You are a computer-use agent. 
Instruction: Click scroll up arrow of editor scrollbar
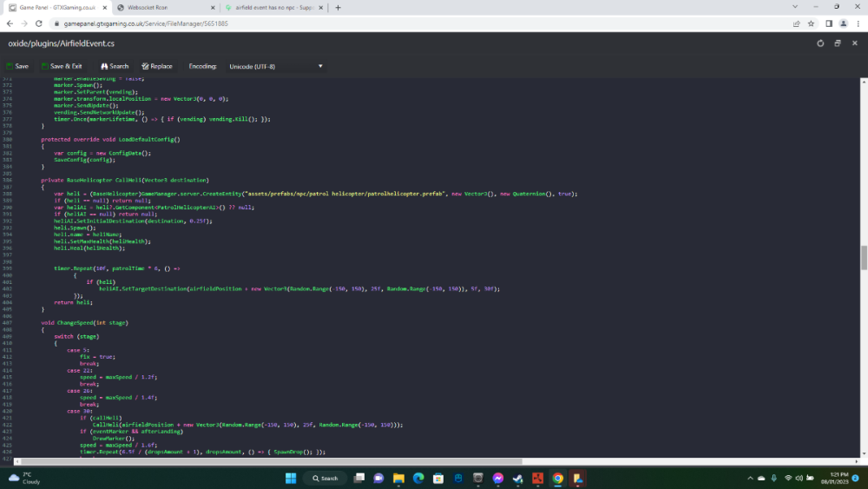tap(864, 82)
